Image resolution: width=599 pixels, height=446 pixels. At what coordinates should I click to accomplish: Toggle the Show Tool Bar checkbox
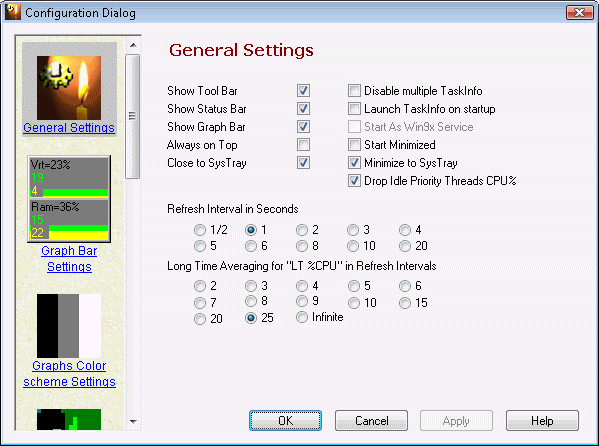303,91
